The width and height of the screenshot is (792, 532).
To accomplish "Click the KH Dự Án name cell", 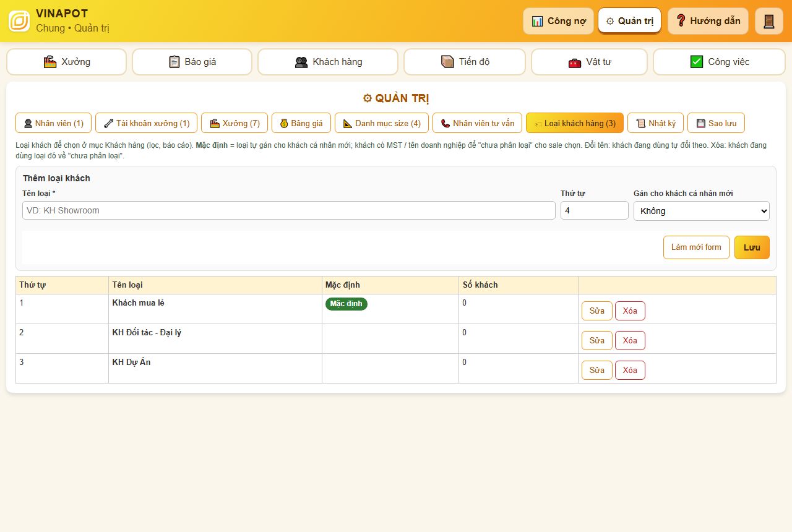I will click(x=215, y=368).
